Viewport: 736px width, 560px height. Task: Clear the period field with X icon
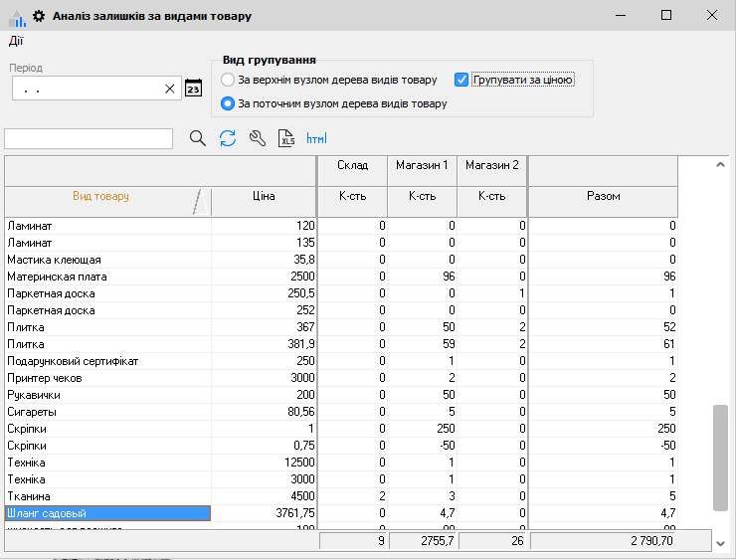coord(170,89)
